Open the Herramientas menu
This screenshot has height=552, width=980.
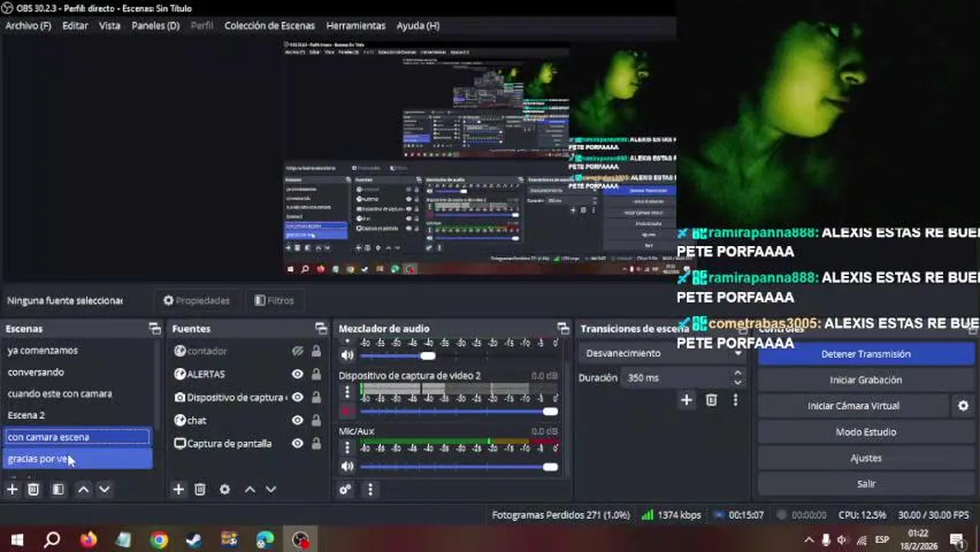click(356, 25)
